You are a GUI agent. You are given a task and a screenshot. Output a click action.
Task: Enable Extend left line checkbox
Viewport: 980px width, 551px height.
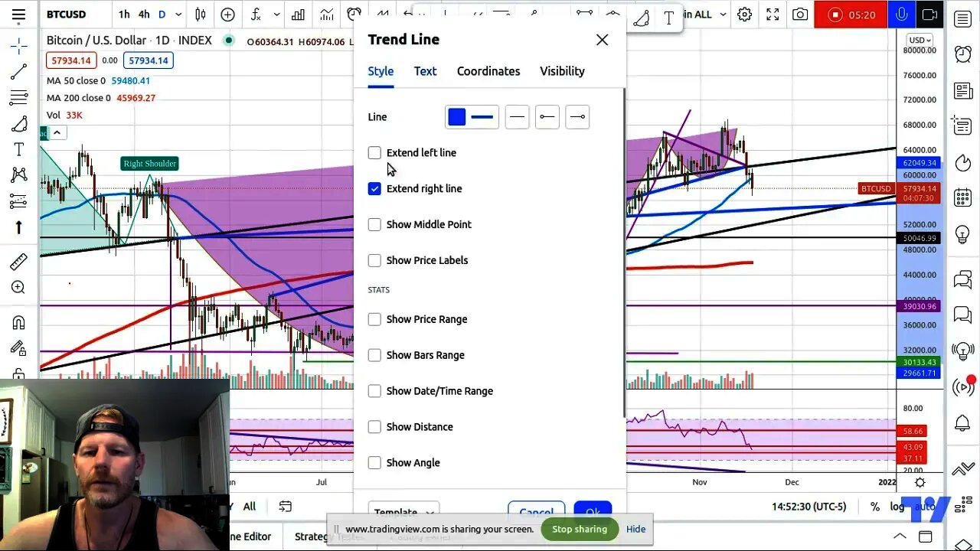(x=374, y=153)
